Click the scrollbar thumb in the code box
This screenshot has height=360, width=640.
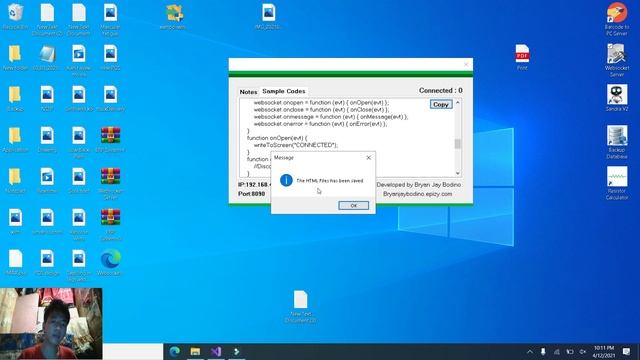[458, 144]
